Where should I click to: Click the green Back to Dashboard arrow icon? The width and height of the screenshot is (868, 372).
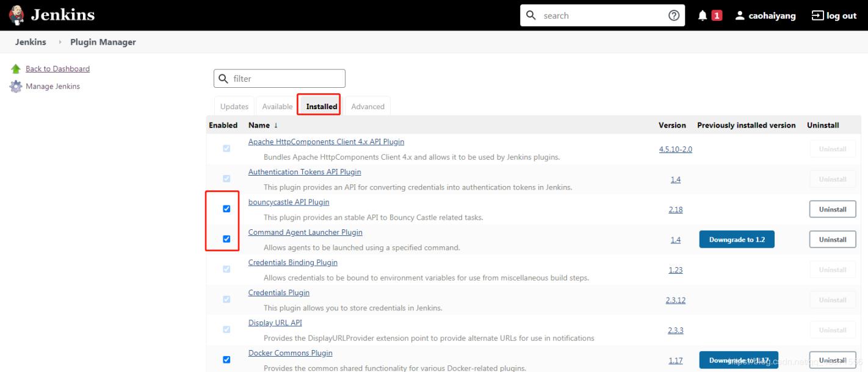16,69
